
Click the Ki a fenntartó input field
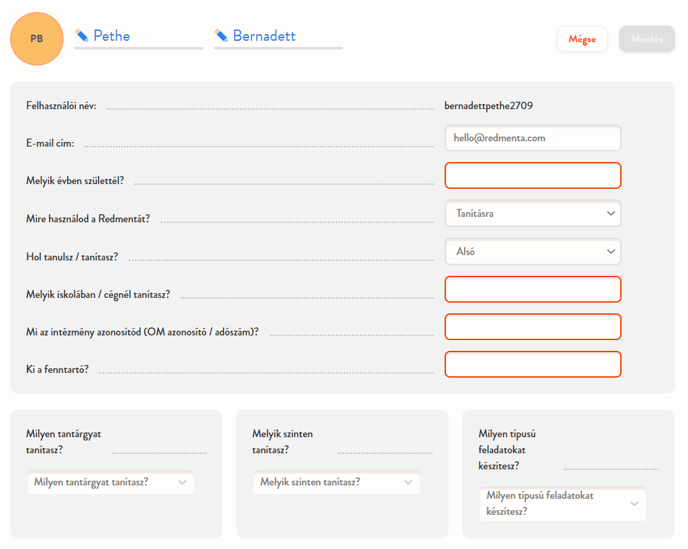(532, 364)
